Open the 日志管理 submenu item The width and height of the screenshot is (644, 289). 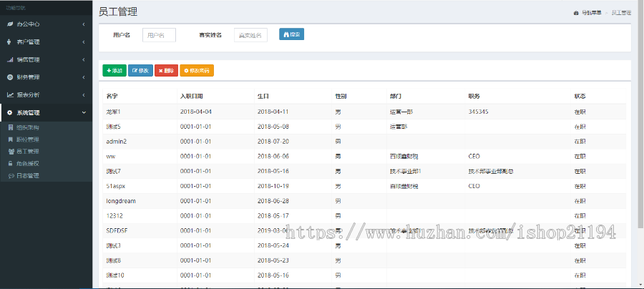(46, 176)
